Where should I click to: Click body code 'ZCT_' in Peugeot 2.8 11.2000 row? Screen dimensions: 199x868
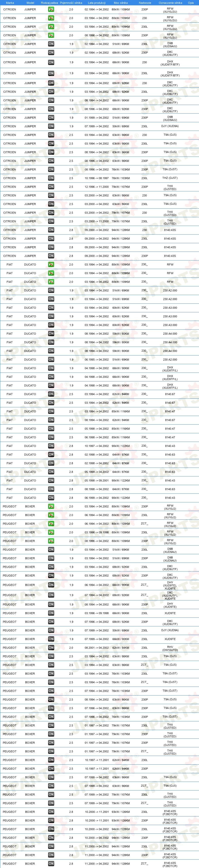(x=144, y=863)
